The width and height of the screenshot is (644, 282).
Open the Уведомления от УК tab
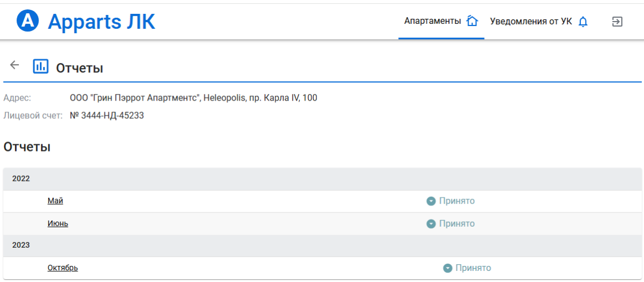click(531, 22)
